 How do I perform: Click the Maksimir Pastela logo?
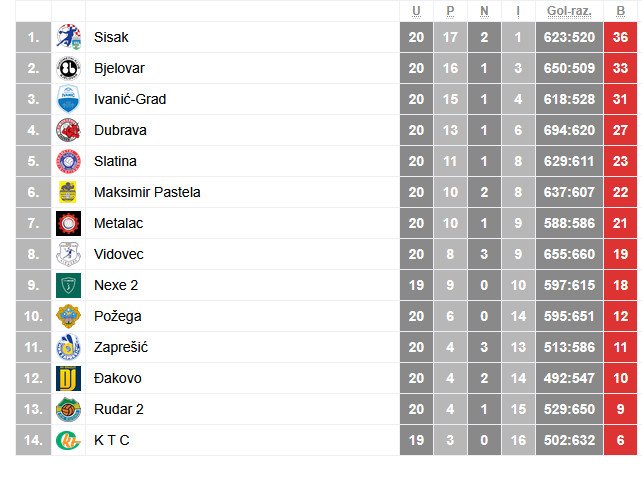point(68,192)
